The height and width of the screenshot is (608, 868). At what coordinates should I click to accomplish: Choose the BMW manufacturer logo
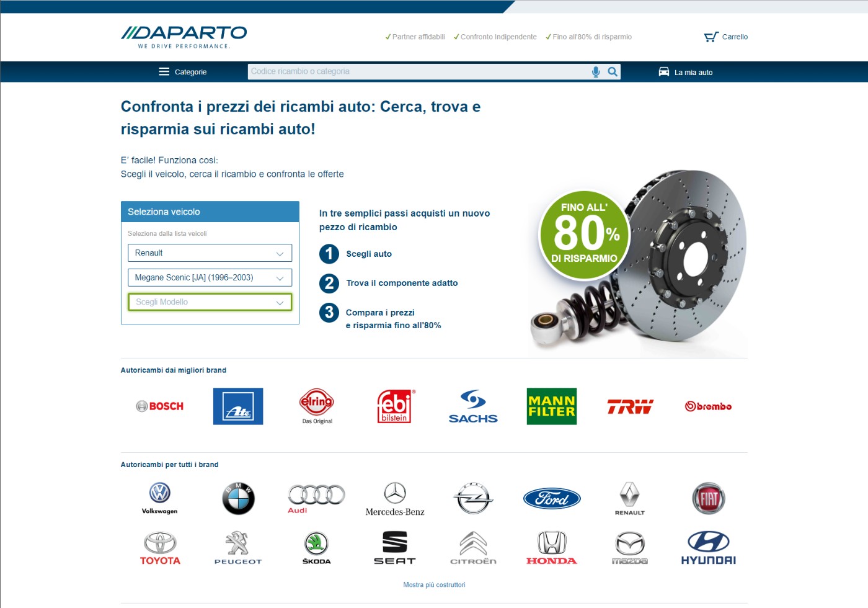click(x=238, y=498)
